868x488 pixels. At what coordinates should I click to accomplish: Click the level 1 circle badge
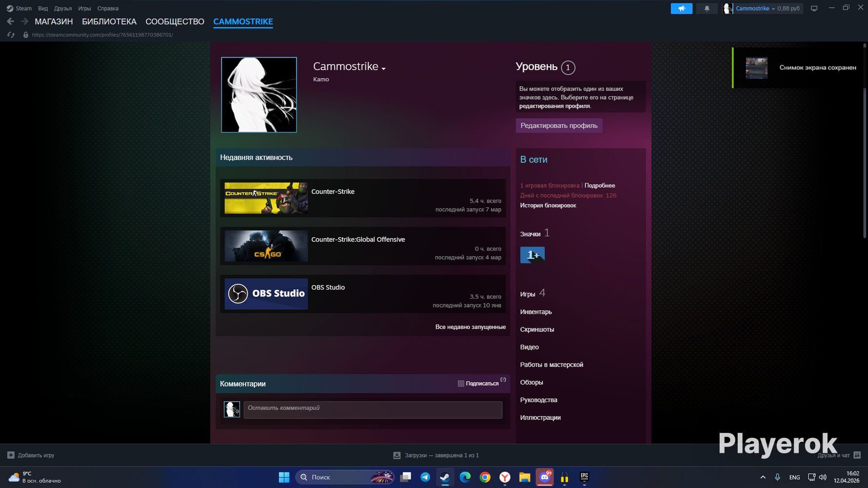coord(568,67)
